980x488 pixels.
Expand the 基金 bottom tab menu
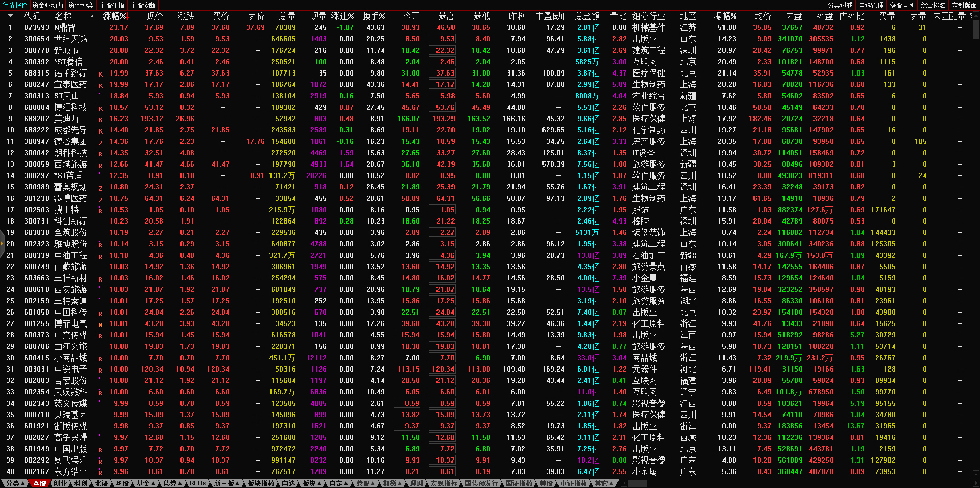(145, 483)
